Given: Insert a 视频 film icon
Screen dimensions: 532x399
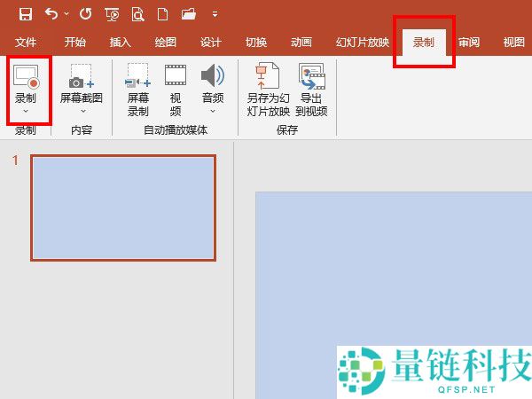Looking at the screenshot, I should [x=176, y=75].
